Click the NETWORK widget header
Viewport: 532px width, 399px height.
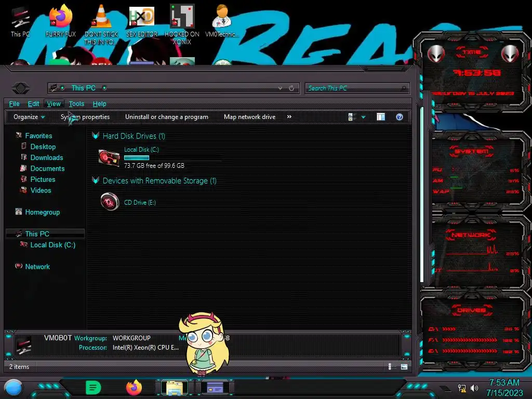[471, 234]
